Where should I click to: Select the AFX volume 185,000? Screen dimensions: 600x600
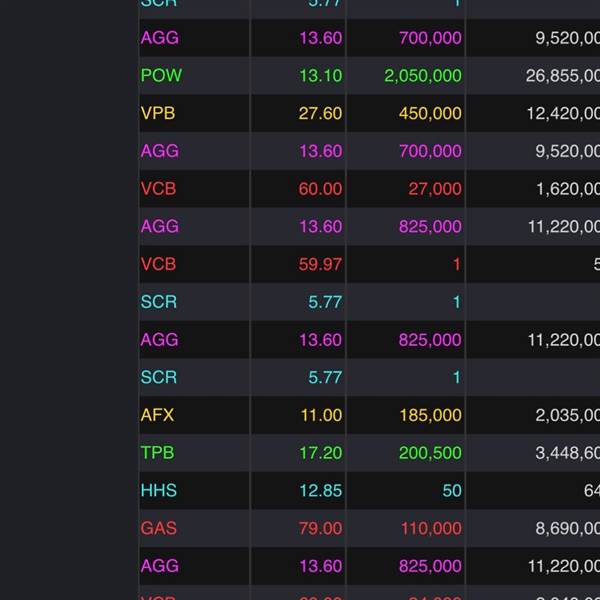click(x=430, y=415)
